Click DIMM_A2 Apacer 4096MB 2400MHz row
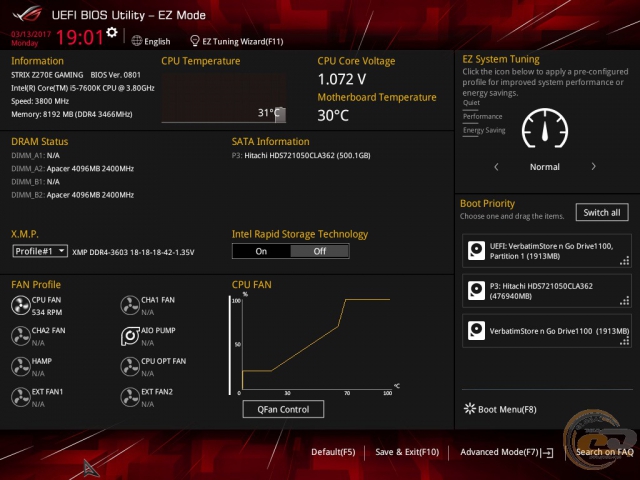 (x=73, y=169)
